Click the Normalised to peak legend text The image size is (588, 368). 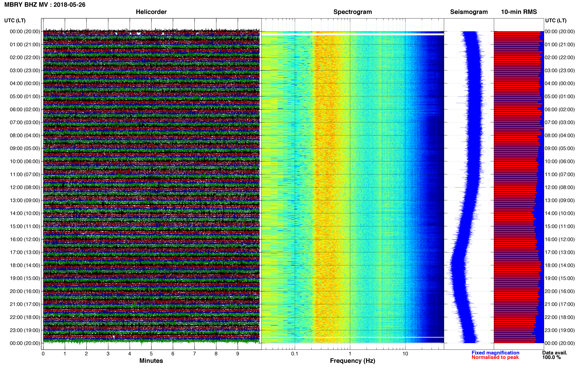point(495,357)
